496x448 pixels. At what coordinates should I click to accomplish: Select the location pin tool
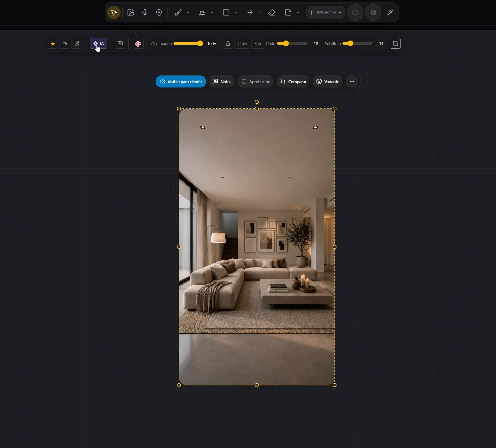(x=159, y=12)
